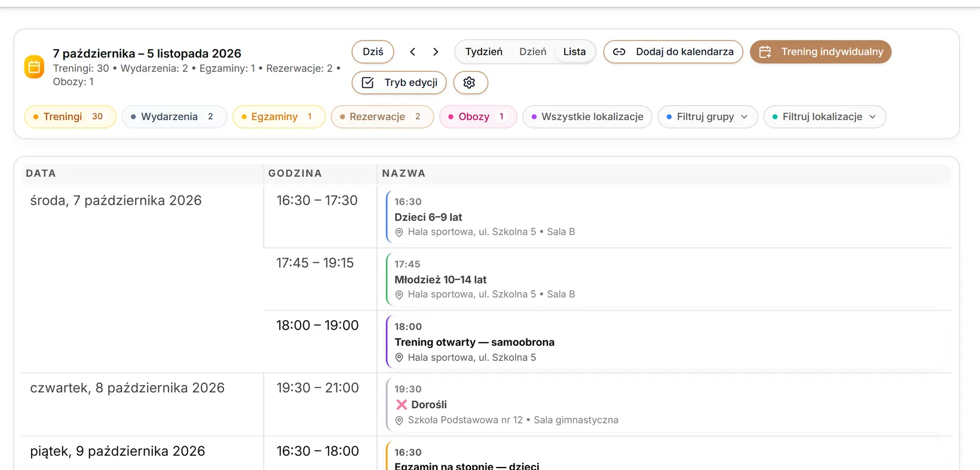Go to the next period arrow

[x=436, y=52]
